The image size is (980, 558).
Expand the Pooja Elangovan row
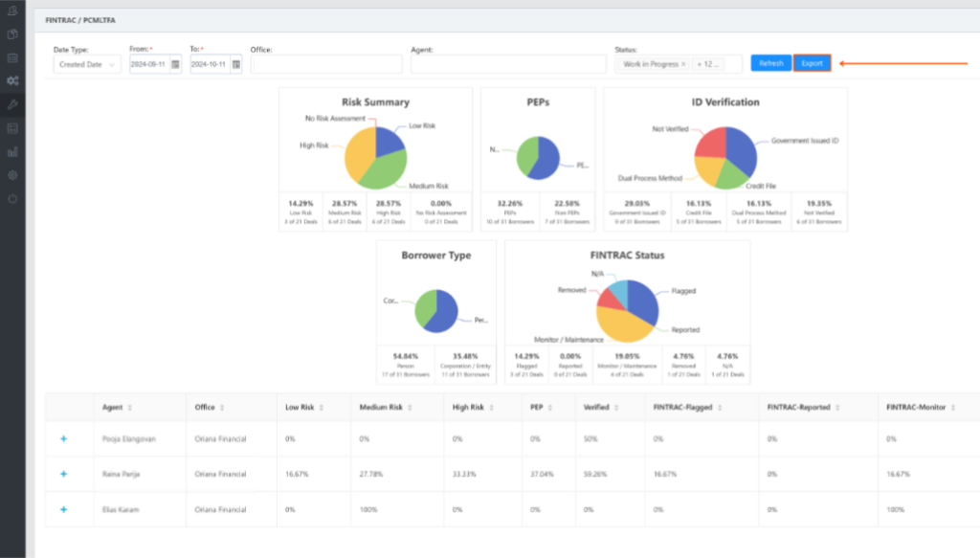64,438
